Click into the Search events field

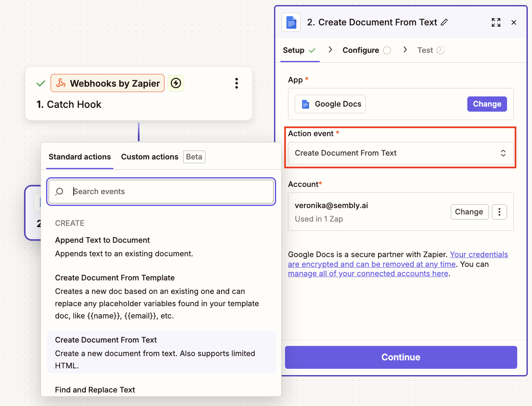(x=161, y=192)
